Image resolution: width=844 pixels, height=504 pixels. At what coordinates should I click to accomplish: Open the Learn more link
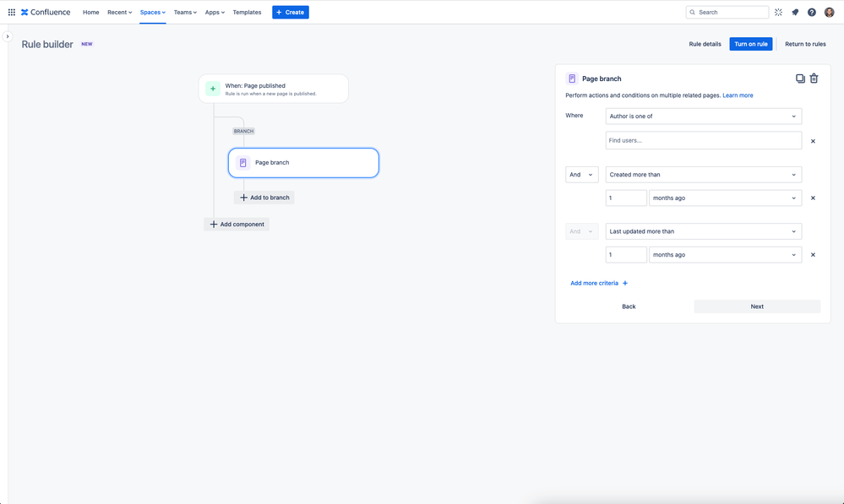738,95
